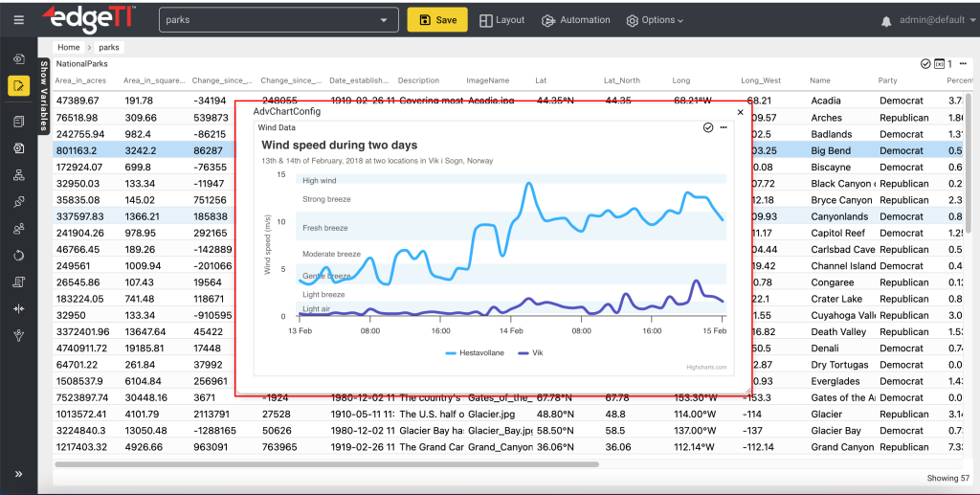Expand the sidebar with double chevron
This screenshot has height=495, width=980.
pos(18,474)
